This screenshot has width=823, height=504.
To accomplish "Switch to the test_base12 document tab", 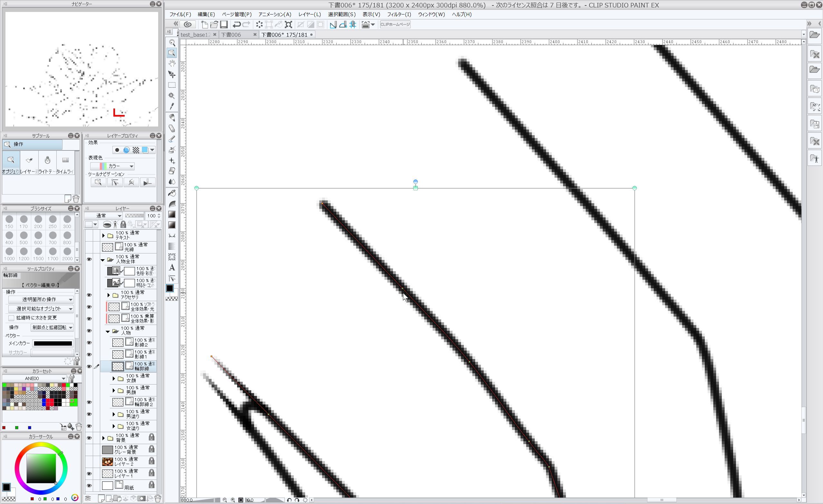I will [x=196, y=35].
